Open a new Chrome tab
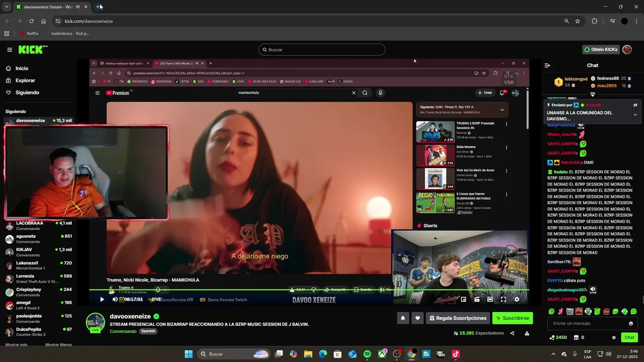Viewport: 644px width, 362px height. pos(99,7)
